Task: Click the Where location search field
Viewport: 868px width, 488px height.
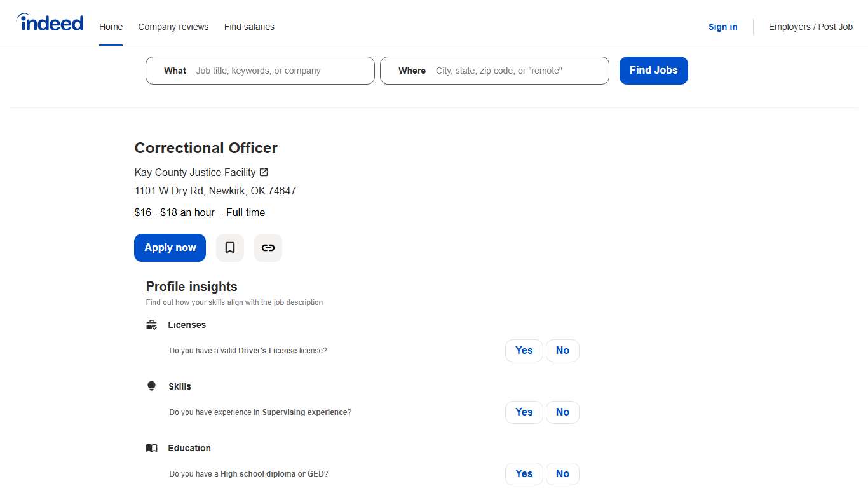Action: [x=508, y=71]
